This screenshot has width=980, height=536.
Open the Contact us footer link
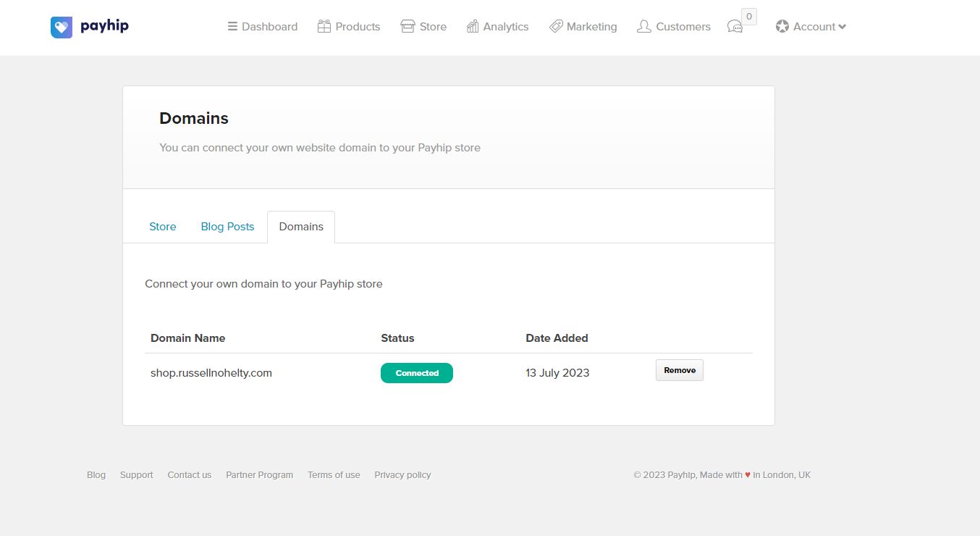pos(190,475)
